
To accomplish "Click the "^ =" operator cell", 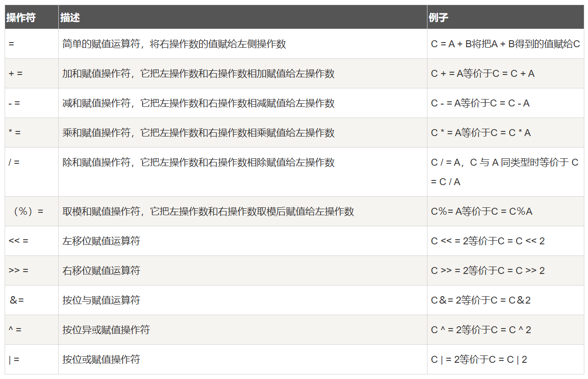I will [x=15, y=330].
